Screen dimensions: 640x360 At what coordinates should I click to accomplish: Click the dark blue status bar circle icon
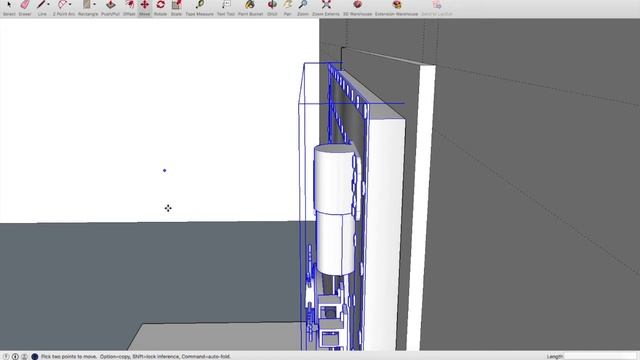pyautogui.click(x=35, y=356)
